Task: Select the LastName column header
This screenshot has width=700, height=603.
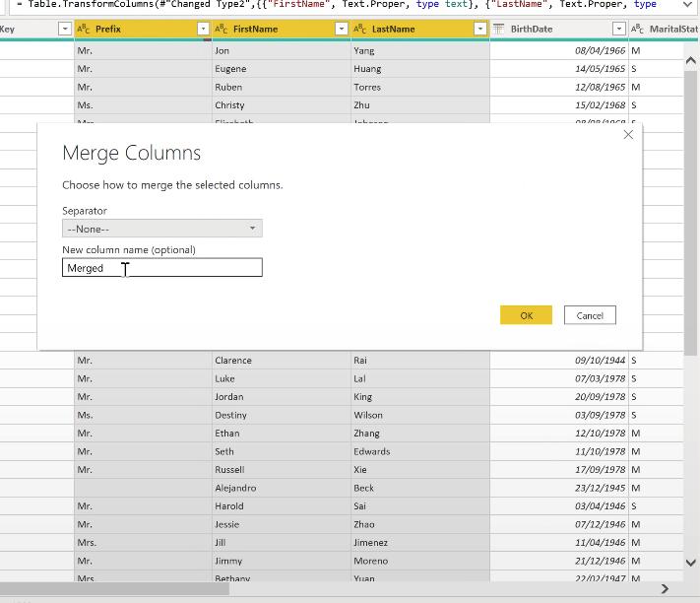Action: tap(420, 29)
